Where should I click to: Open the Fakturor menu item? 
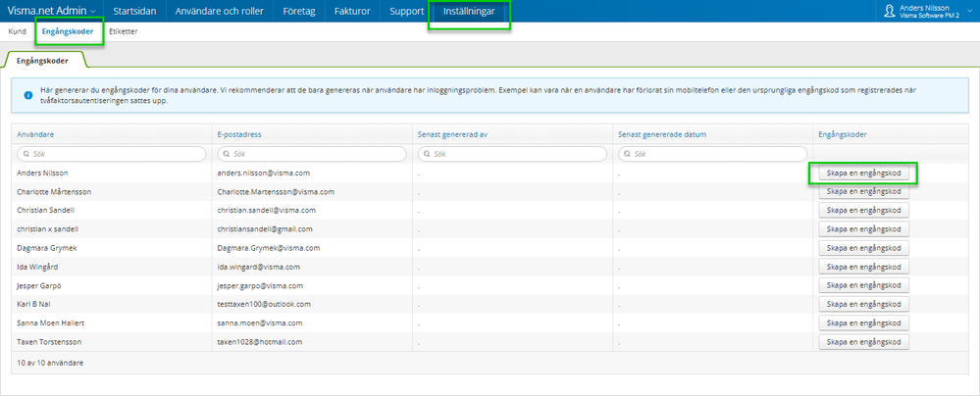tap(352, 11)
